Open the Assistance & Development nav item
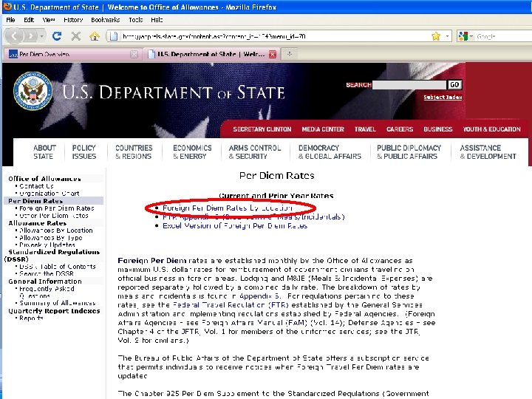Viewport: 532px width, 399px height. click(488, 152)
